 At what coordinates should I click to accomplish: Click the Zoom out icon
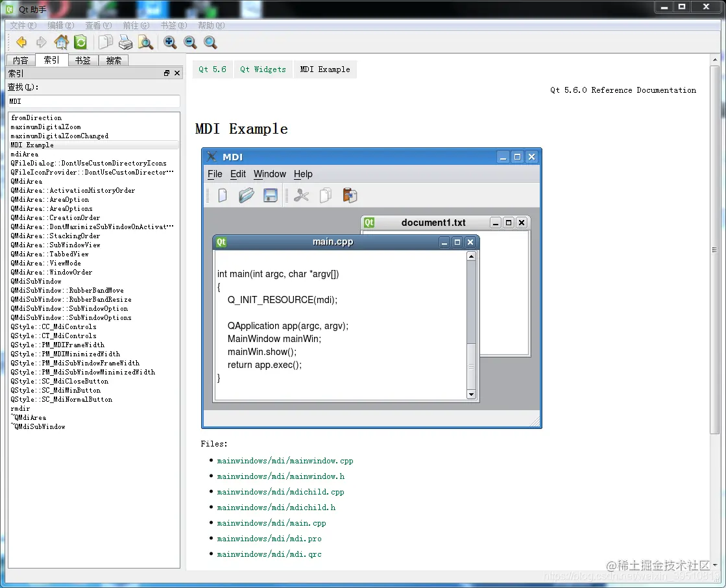190,43
